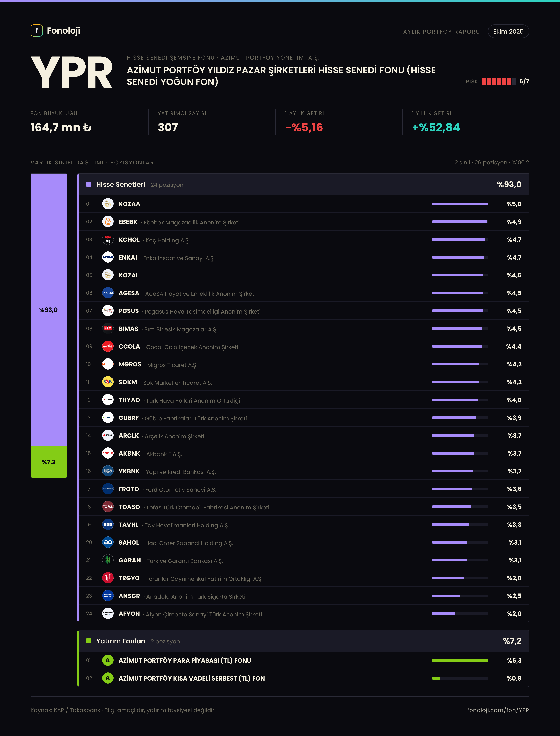This screenshot has width=560, height=736.
Task: Click the Hisse Senetleri total %93,0
Action: coord(509,184)
